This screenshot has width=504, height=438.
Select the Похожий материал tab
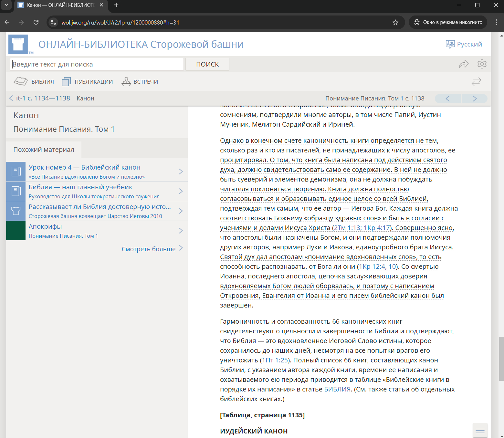click(x=44, y=150)
